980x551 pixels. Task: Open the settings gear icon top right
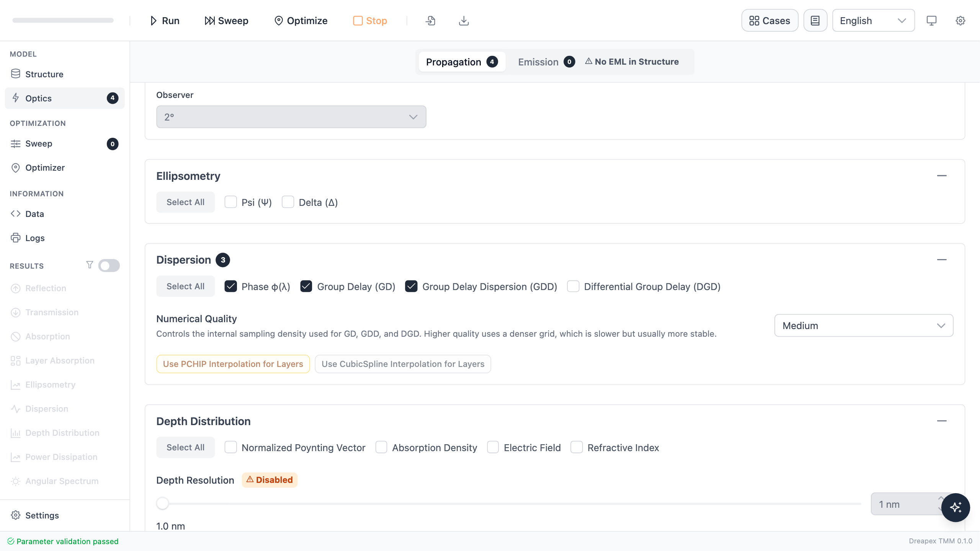click(x=960, y=21)
